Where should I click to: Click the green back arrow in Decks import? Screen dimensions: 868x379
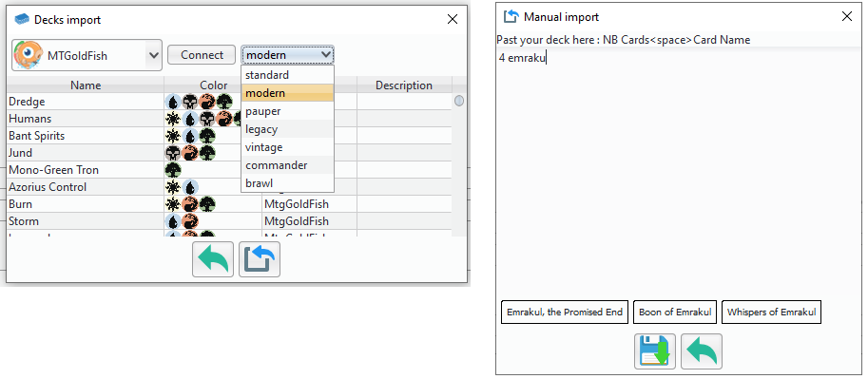pyautogui.click(x=213, y=259)
